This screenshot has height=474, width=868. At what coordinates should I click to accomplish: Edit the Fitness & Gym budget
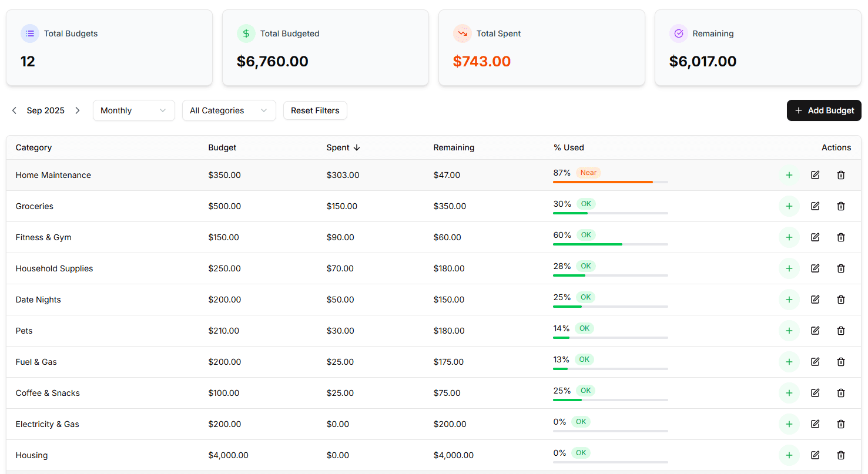click(x=815, y=237)
